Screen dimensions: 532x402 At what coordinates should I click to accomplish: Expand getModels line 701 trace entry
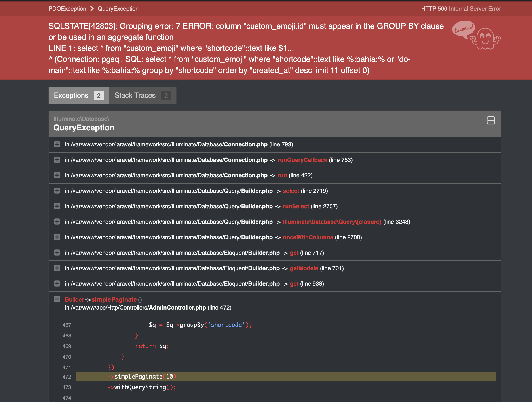pos(57,268)
